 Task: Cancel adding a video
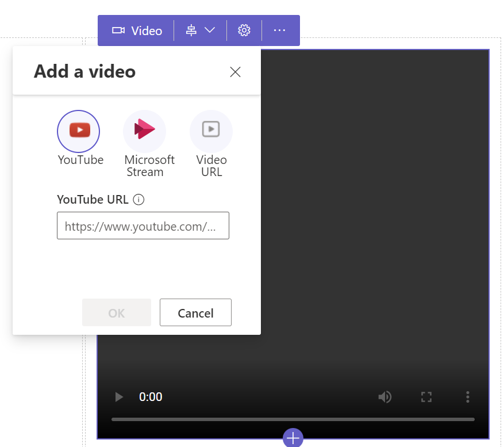coord(195,312)
